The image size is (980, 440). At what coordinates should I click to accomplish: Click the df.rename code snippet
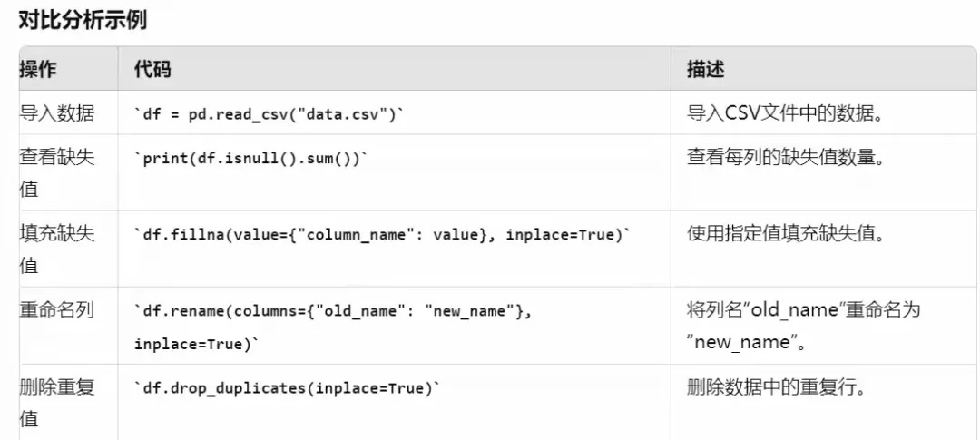332,311
